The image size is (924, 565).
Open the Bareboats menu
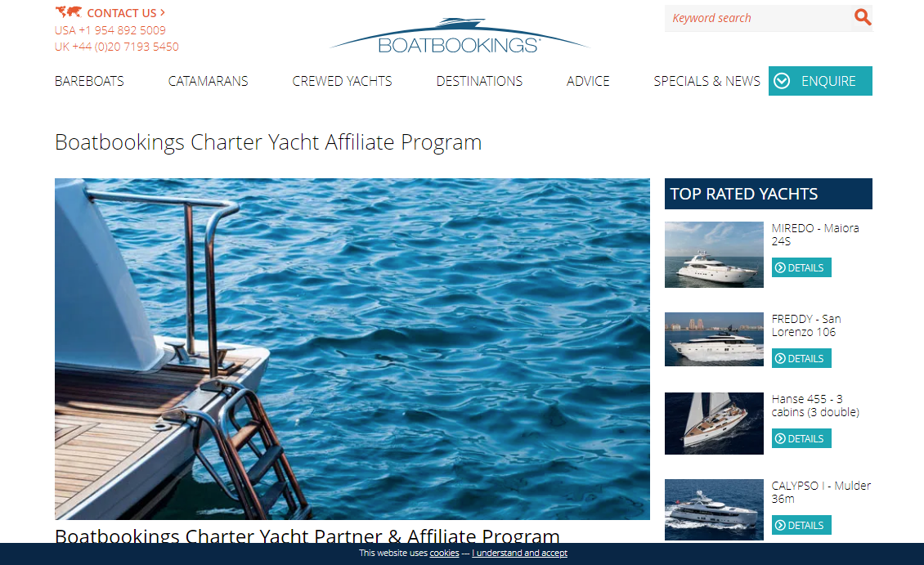[90, 81]
